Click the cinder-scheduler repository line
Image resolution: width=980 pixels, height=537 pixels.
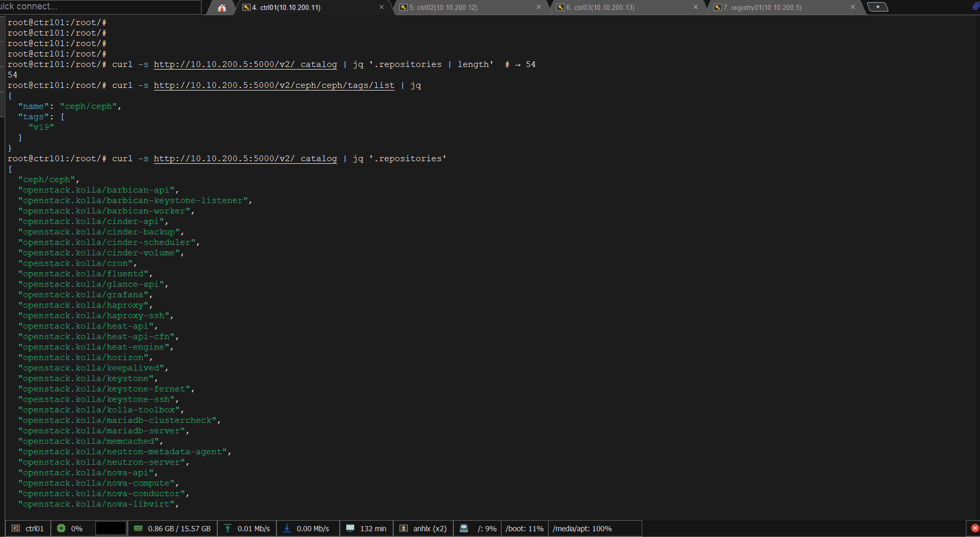109,242
